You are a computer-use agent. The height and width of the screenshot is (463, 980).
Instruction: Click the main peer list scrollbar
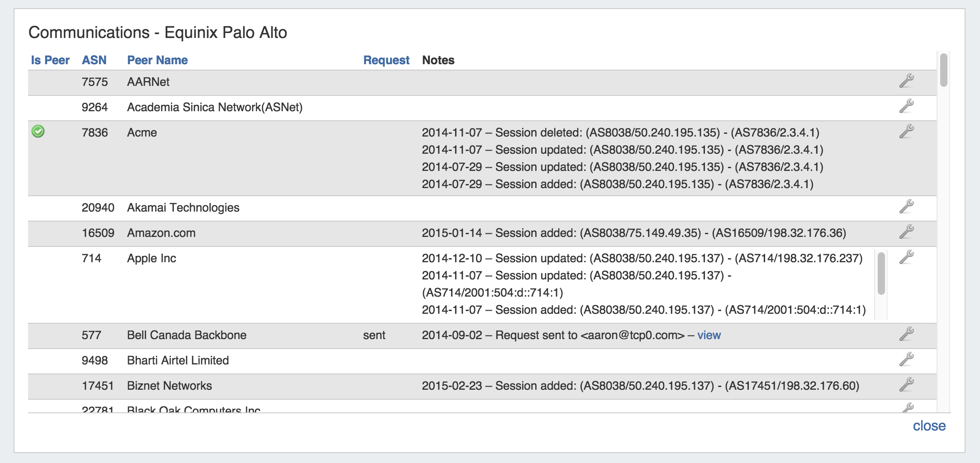coord(943,71)
